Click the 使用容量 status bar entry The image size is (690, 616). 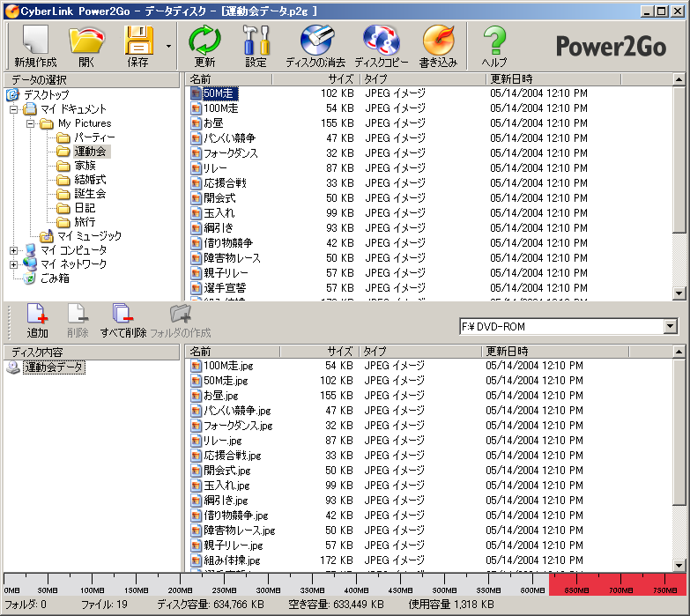451,605
